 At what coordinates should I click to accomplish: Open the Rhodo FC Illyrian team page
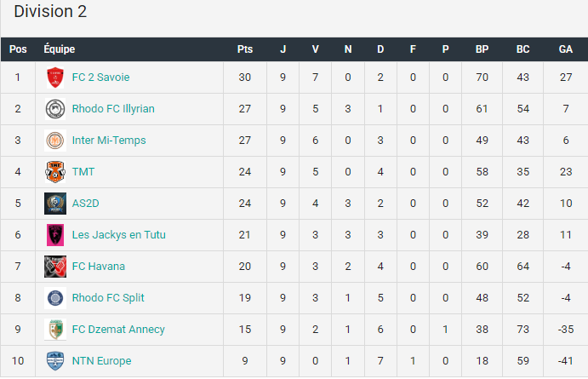coord(113,109)
